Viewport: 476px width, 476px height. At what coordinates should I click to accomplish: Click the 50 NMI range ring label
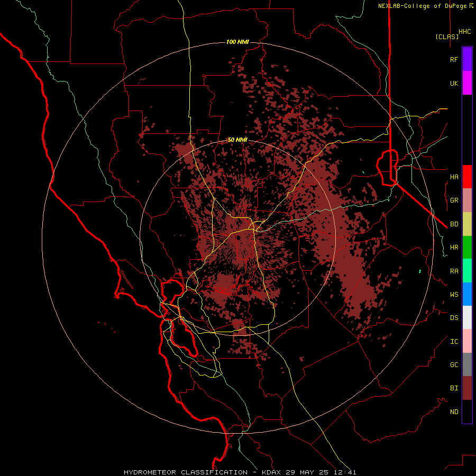pyautogui.click(x=237, y=140)
